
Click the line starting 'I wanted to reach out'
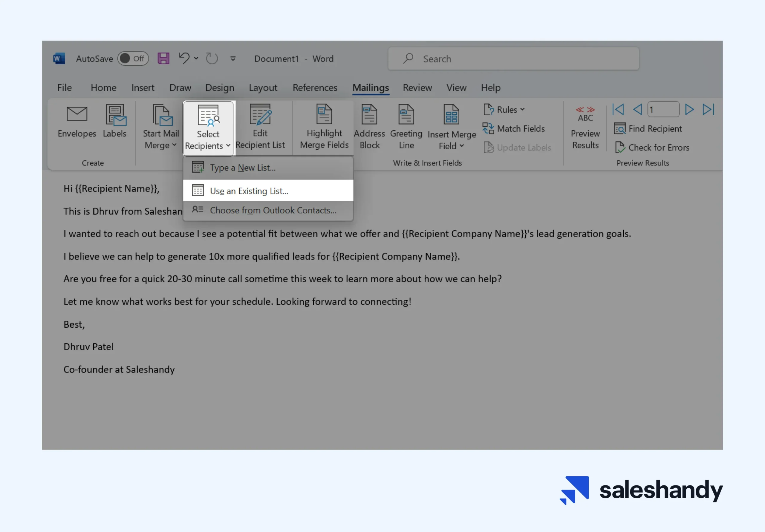pyautogui.click(x=347, y=234)
